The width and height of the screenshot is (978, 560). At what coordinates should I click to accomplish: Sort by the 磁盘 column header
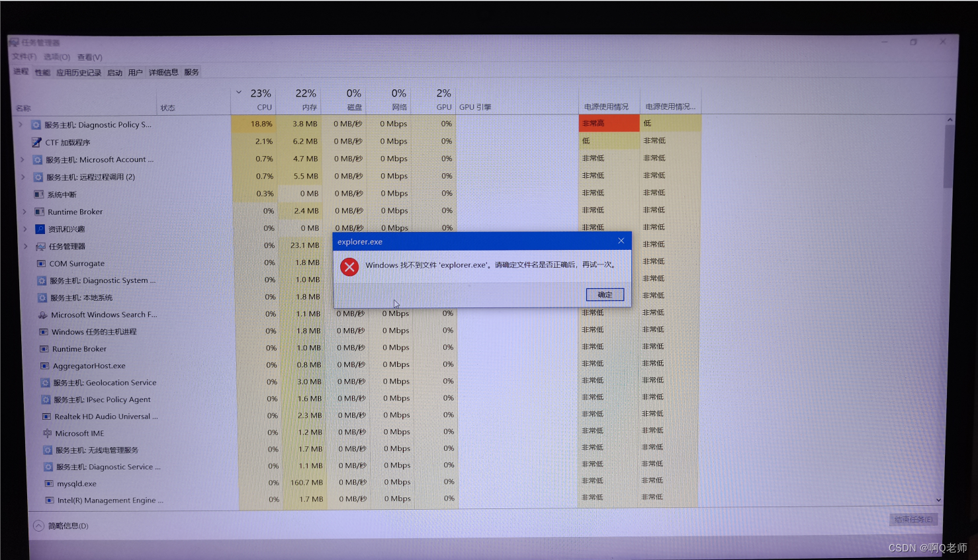coord(344,100)
